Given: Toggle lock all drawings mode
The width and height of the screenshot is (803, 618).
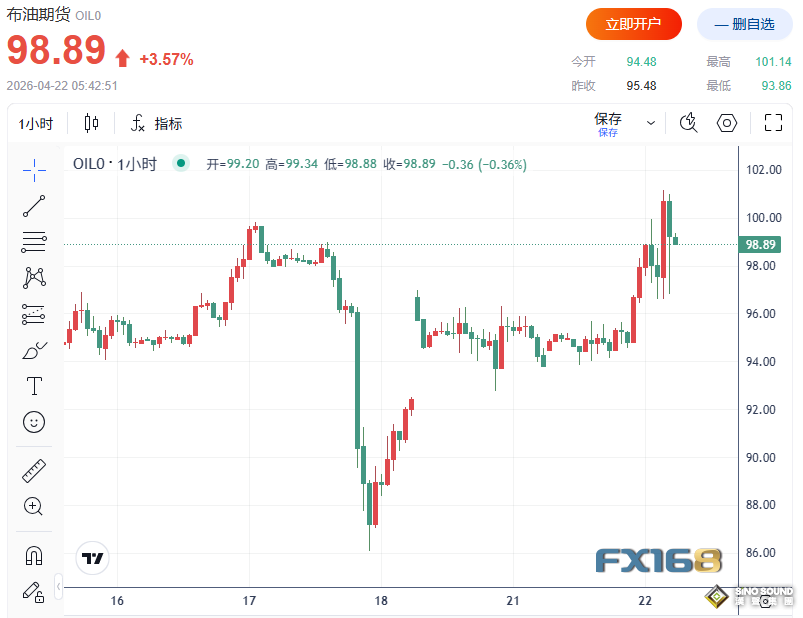Looking at the screenshot, I should (x=34, y=592).
